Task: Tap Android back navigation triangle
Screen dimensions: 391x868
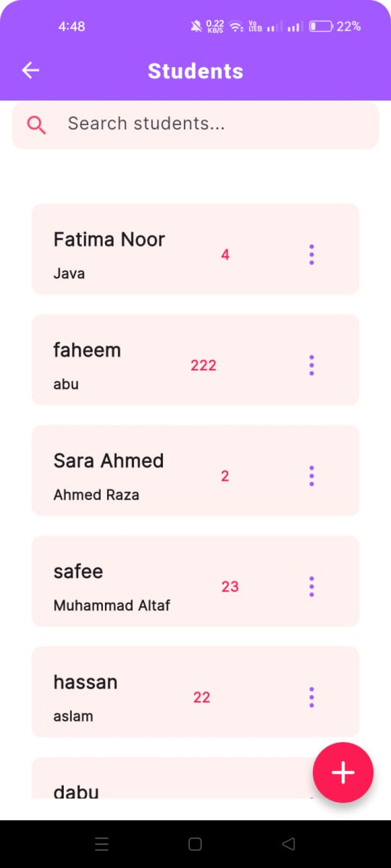Action: [289, 844]
